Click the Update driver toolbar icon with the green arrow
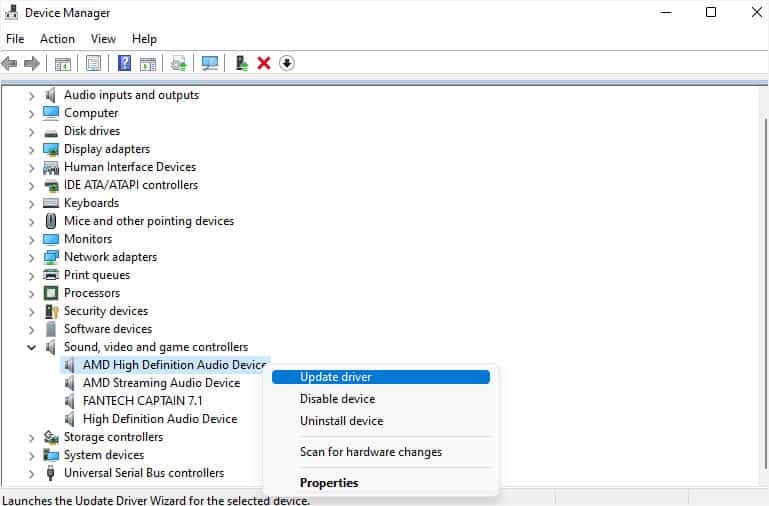Viewport: 769px width, 506px height. [x=179, y=63]
